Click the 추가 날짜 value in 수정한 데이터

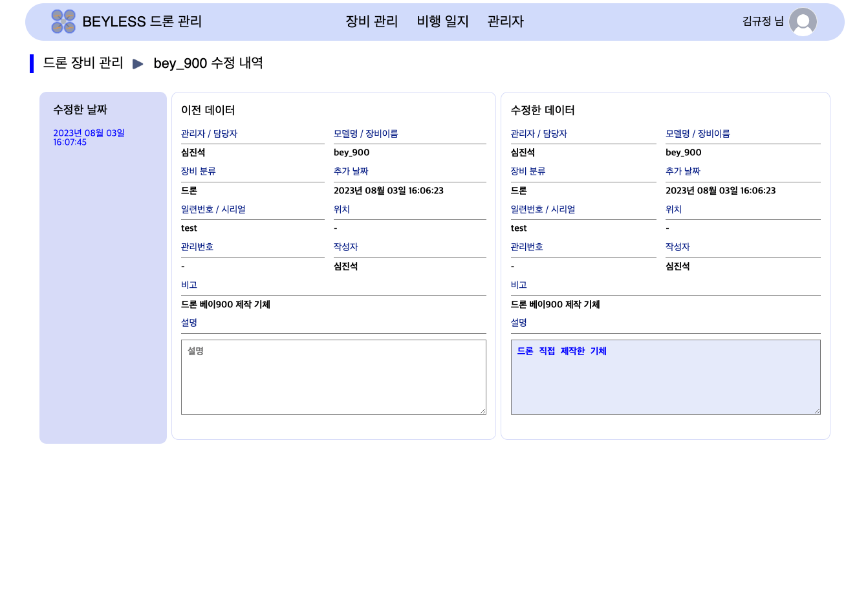tap(721, 190)
